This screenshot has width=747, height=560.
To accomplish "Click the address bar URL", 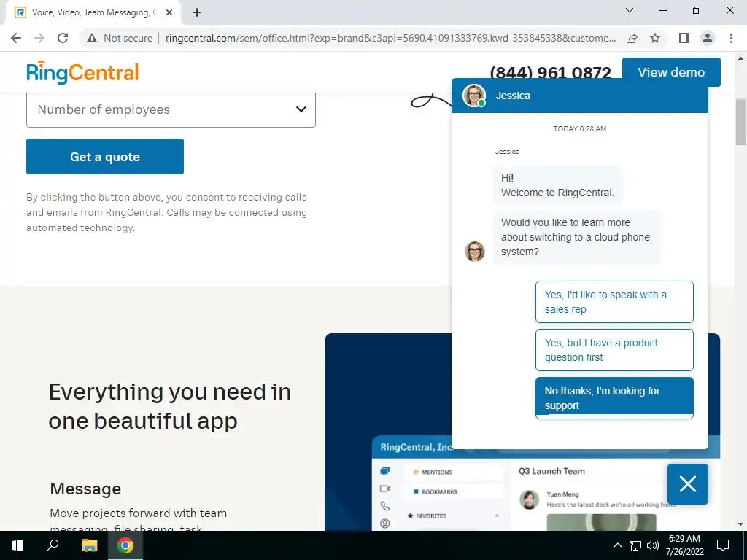I will click(391, 38).
